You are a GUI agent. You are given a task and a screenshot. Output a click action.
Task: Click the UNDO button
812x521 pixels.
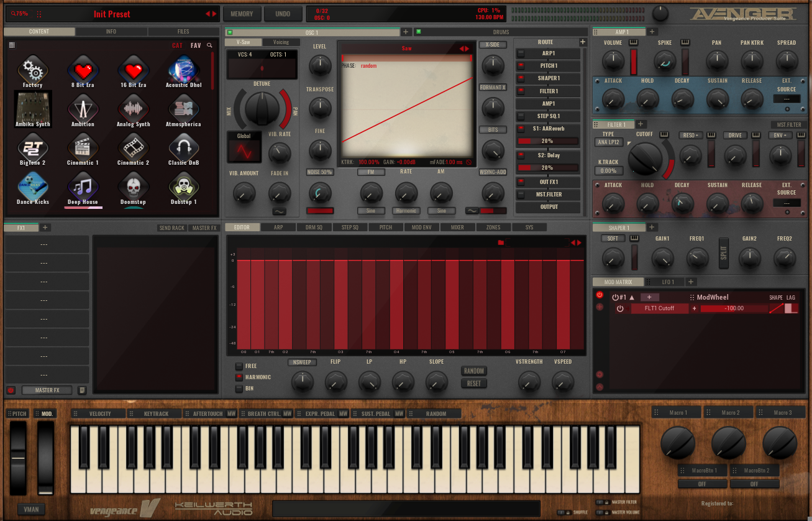283,14
